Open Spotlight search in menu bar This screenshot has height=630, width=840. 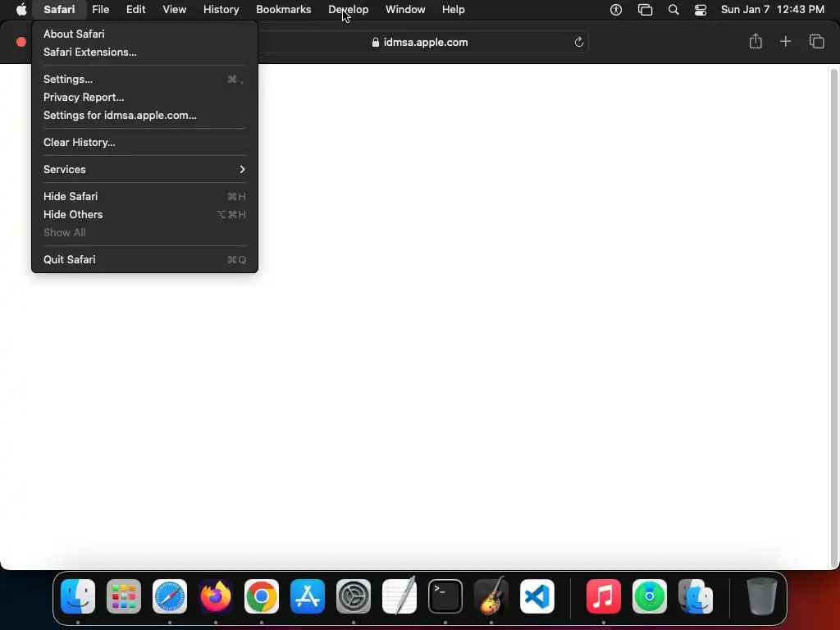(x=673, y=10)
